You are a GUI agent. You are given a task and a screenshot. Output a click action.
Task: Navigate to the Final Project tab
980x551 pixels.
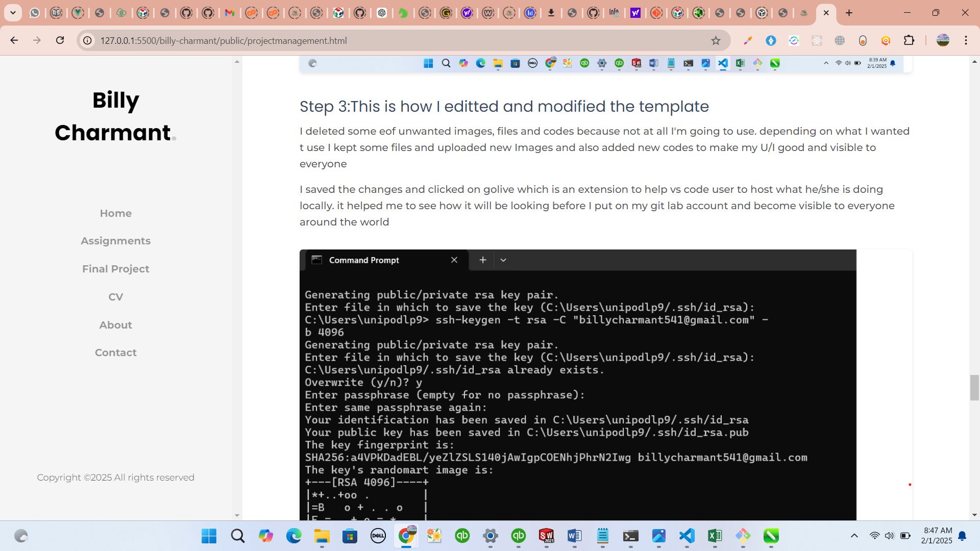click(116, 268)
